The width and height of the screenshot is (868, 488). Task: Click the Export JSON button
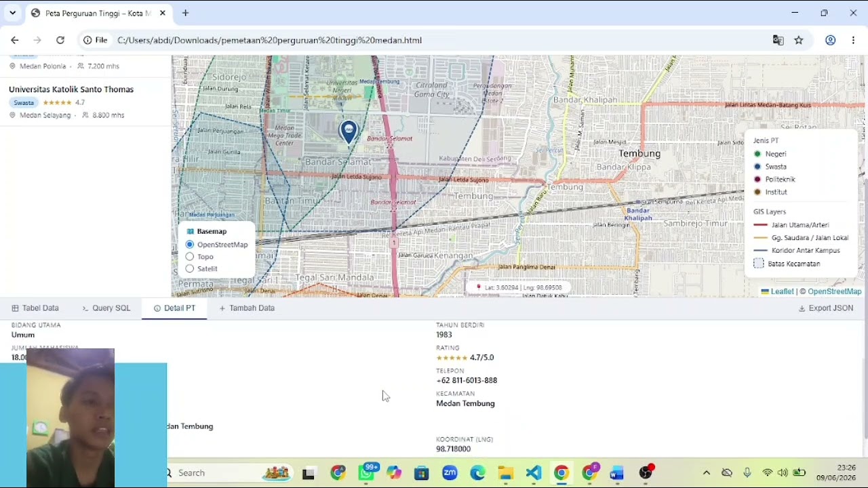(826, 308)
